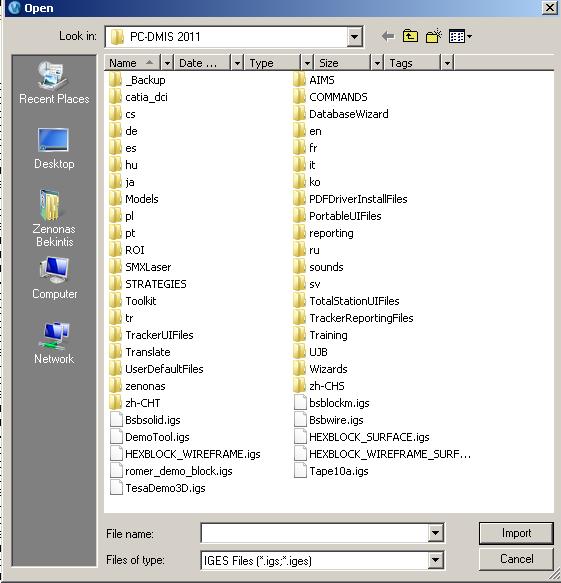Viewport: 561px width, 583px height.
Task: Select file HEXBLOCK_WIREFRAME.igs
Action: point(186,454)
